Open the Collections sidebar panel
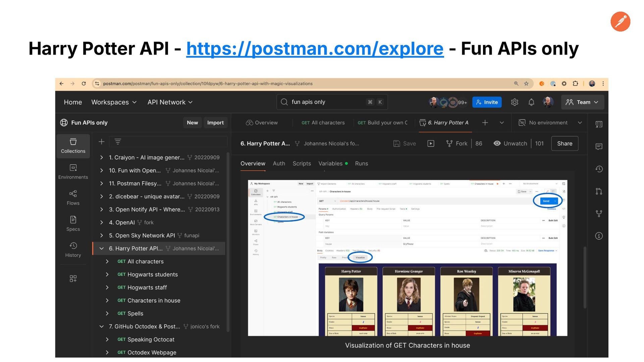Viewport: 644px width, 362px height. coord(73,146)
